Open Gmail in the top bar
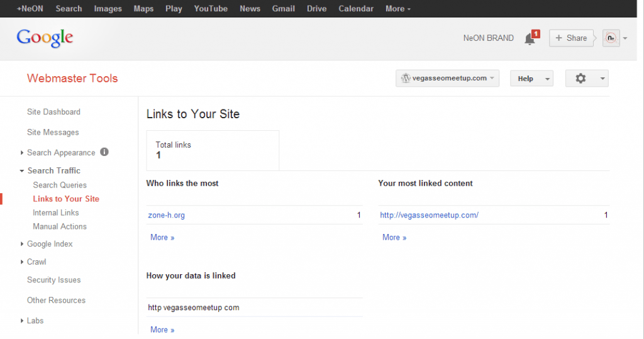Image resolution: width=644 pixels, height=339 pixels. pyautogui.click(x=284, y=9)
